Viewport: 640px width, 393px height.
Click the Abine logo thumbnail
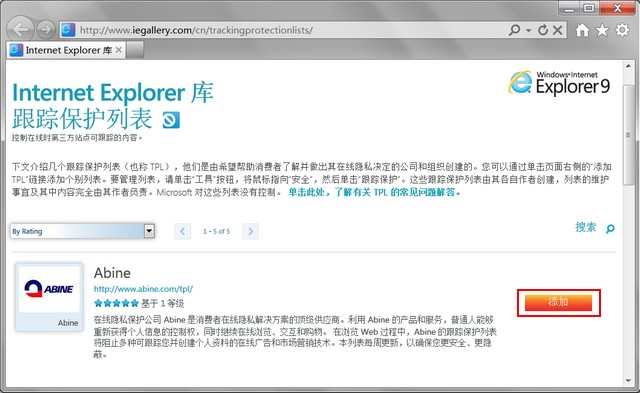(x=49, y=289)
